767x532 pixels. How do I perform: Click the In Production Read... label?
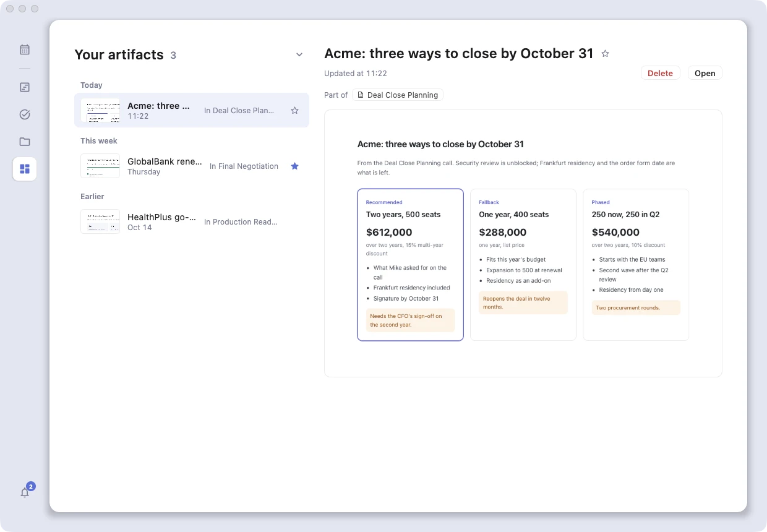pos(241,222)
